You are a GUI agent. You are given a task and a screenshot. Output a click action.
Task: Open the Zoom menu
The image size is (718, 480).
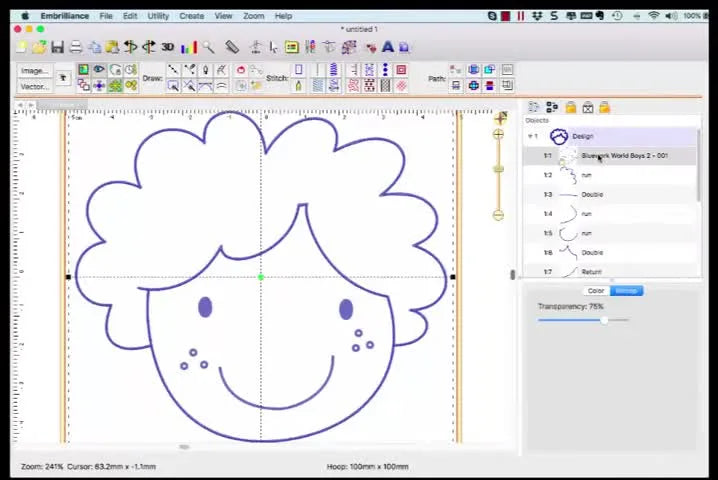(254, 16)
